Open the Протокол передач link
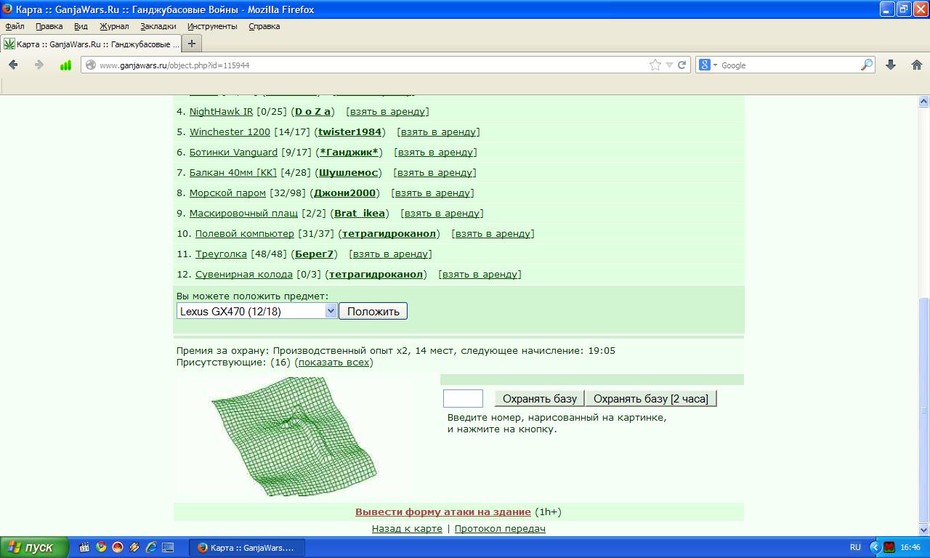This screenshot has width=930, height=558. (500, 528)
